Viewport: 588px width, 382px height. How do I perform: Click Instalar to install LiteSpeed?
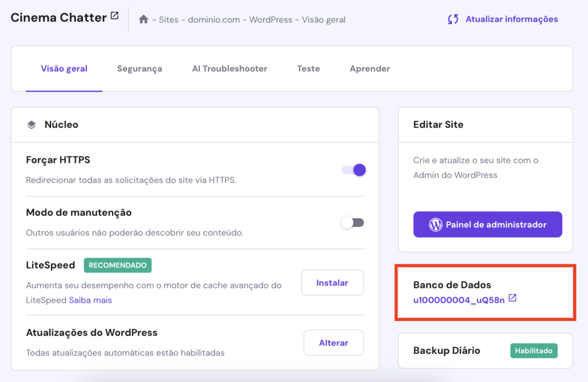click(332, 283)
